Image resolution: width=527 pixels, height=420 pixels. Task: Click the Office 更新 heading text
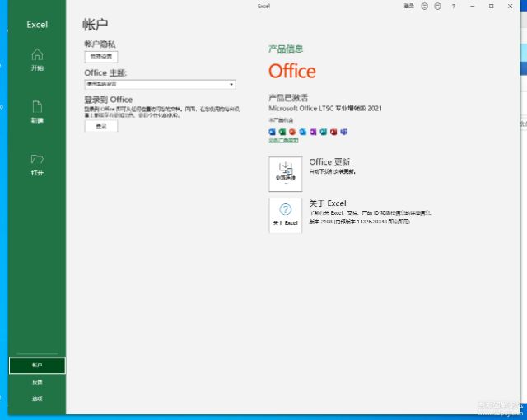[329, 162]
